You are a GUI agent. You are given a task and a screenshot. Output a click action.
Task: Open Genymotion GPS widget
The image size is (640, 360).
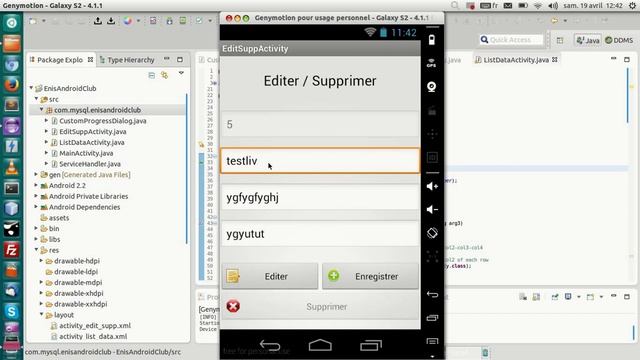431,63
